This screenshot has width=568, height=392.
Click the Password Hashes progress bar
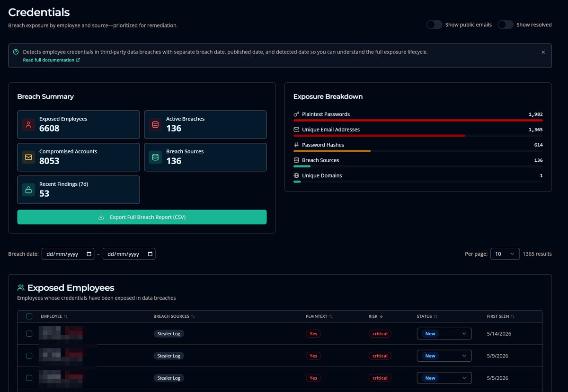(418, 151)
